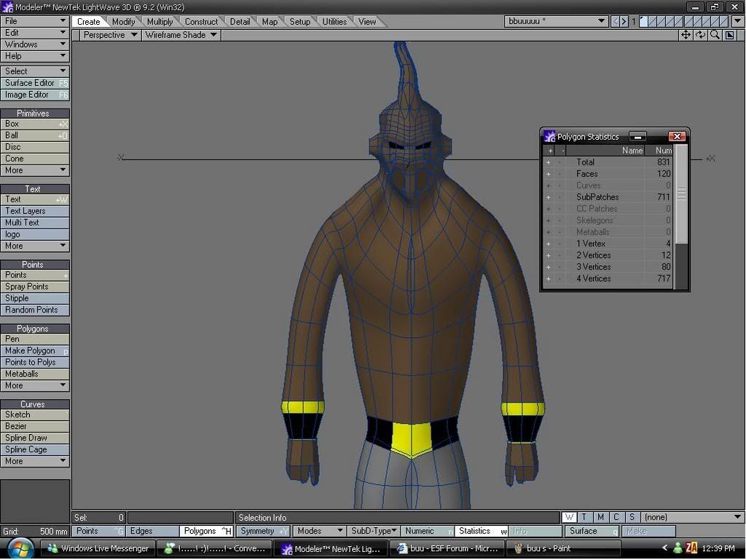
Task: Select the viewport rotate icon
Action: tap(700, 35)
